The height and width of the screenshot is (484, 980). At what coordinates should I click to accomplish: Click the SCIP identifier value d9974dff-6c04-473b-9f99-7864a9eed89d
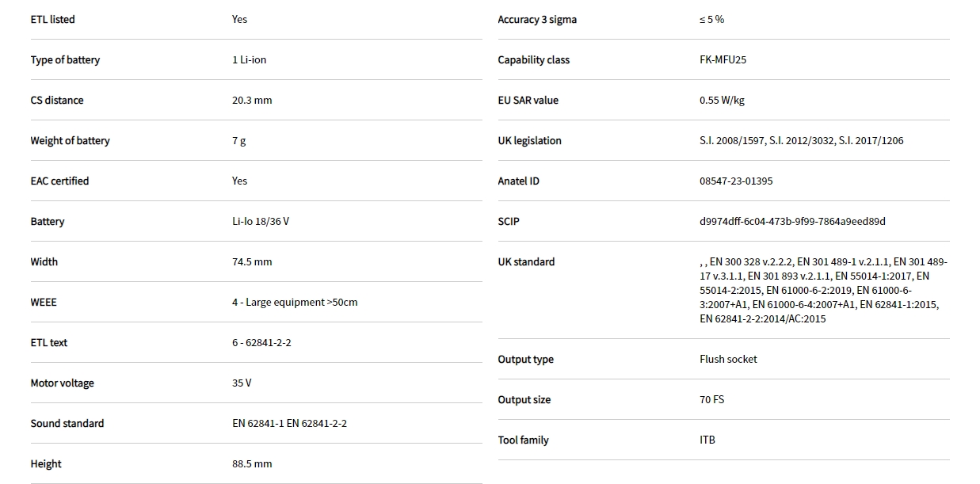click(792, 222)
